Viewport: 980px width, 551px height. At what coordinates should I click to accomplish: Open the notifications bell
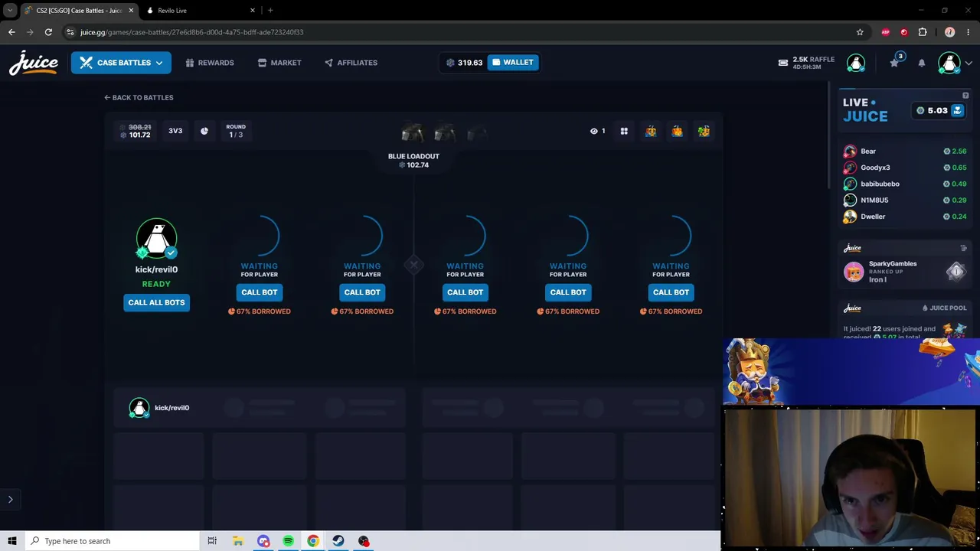tap(922, 63)
